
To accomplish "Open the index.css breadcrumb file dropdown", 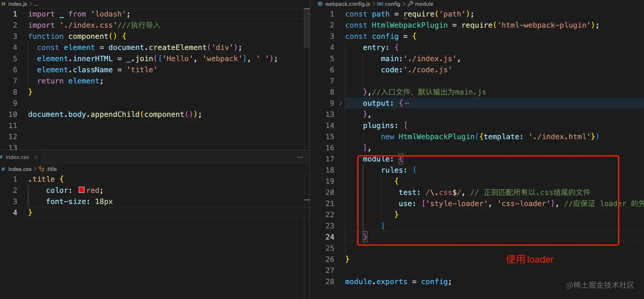I will [20, 169].
